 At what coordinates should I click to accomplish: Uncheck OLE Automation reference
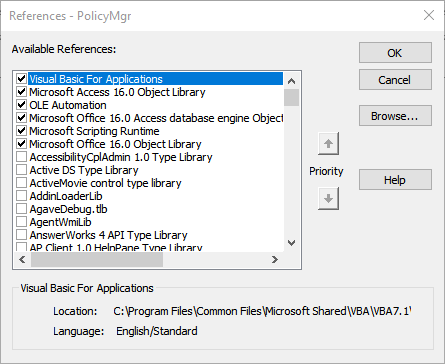coord(22,105)
